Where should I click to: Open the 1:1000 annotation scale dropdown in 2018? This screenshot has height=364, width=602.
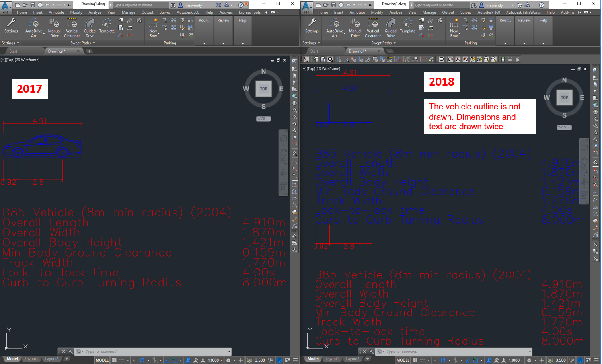pos(516,360)
